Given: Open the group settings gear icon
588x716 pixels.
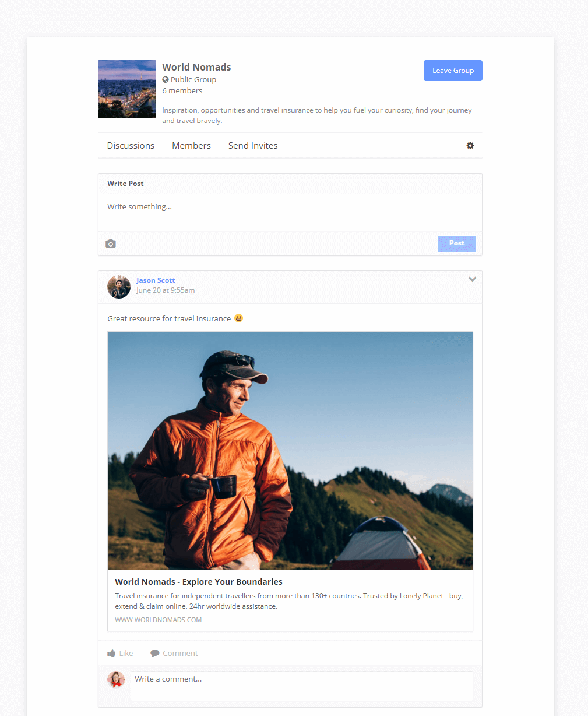Looking at the screenshot, I should (470, 146).
